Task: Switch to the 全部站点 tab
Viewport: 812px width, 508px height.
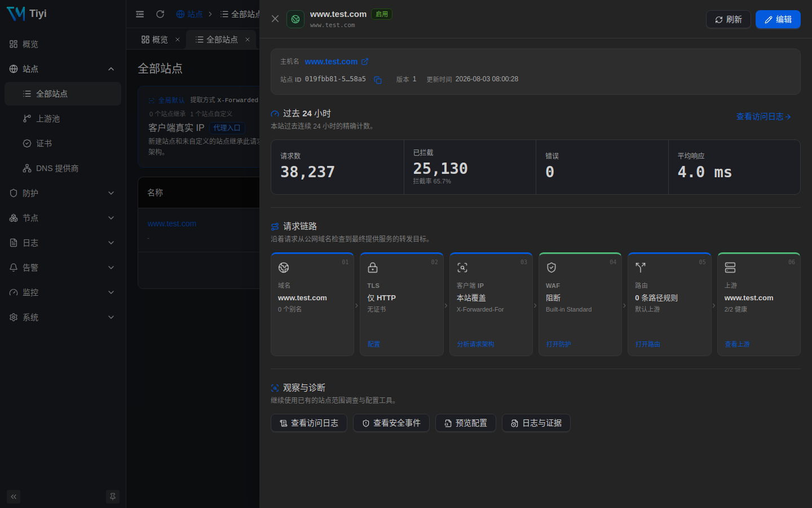Action: [217, 40]
